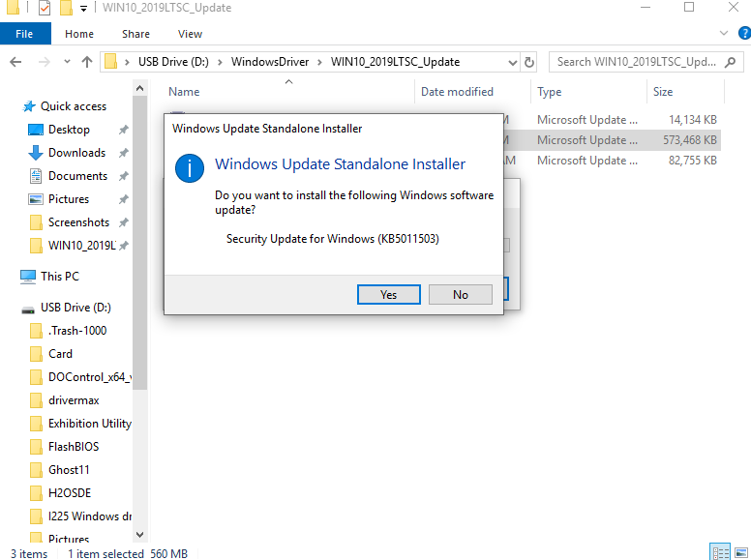
Task: Select This PC in navigation pane
Action: coord(59,277)
